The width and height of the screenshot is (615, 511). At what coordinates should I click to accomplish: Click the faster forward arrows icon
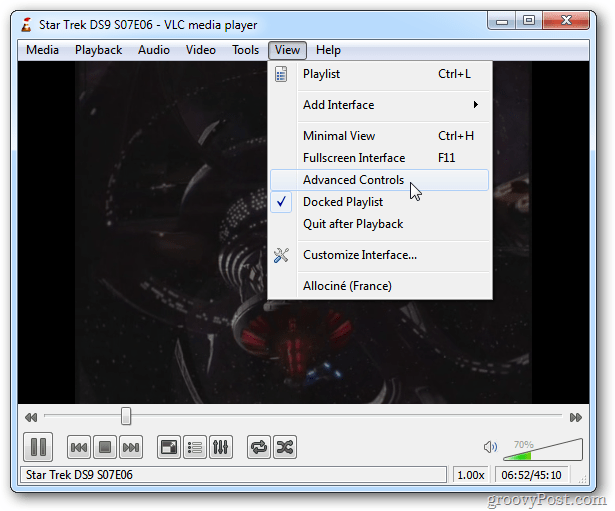(x=575, y=417)
